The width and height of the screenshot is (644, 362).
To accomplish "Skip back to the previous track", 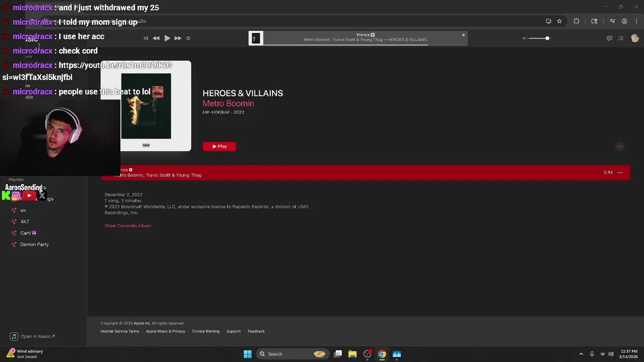I will 156,38.
